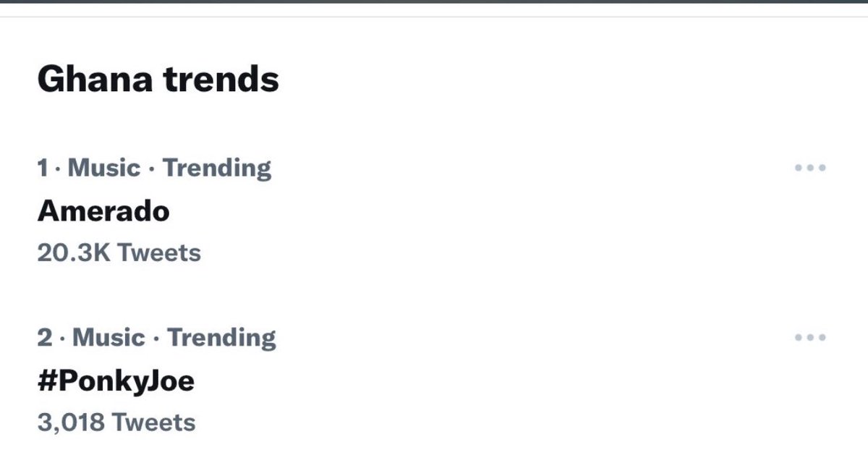Image resolution: width=868 pixels, height=476 pixels.
Task: Click the word trends in the heading
Action: (221, 78)
